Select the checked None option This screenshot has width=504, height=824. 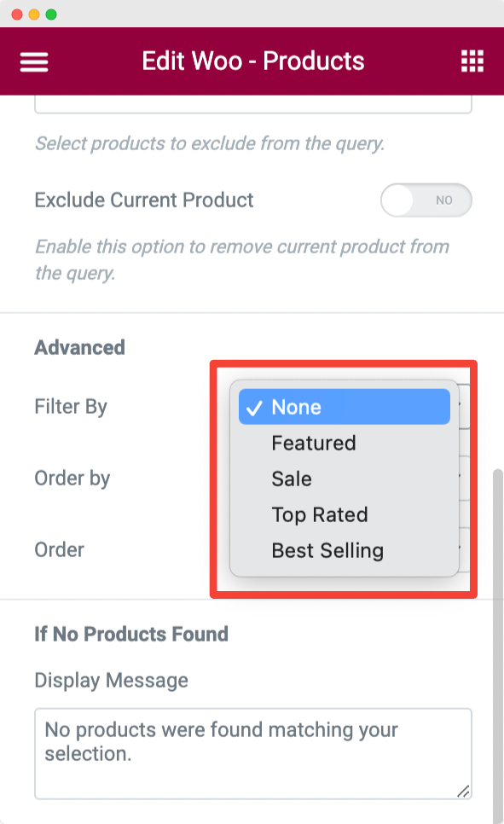click(345, 407)
